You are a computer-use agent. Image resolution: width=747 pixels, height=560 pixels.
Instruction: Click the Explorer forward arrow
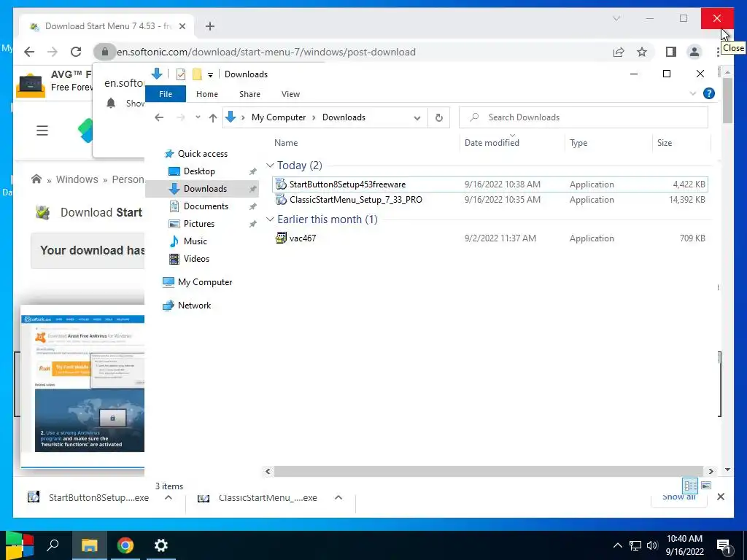click(181, 117)
